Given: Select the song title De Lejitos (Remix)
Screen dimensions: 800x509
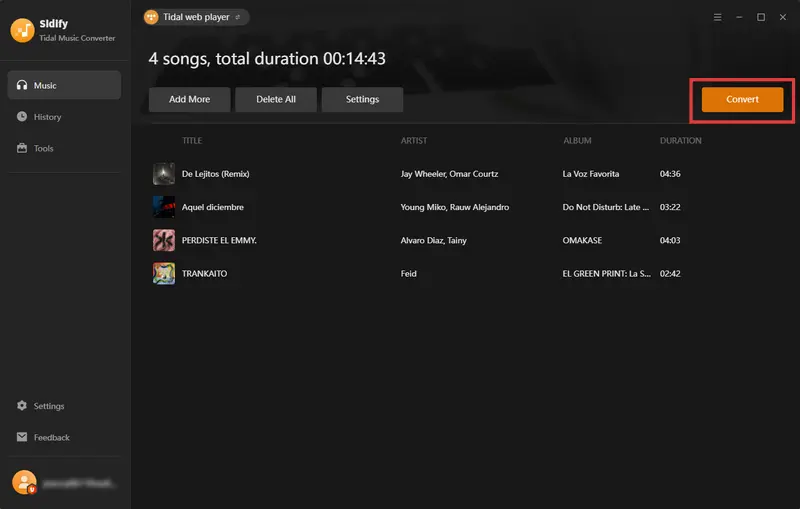Looking at the screenshot, I should tap(215, 174).
